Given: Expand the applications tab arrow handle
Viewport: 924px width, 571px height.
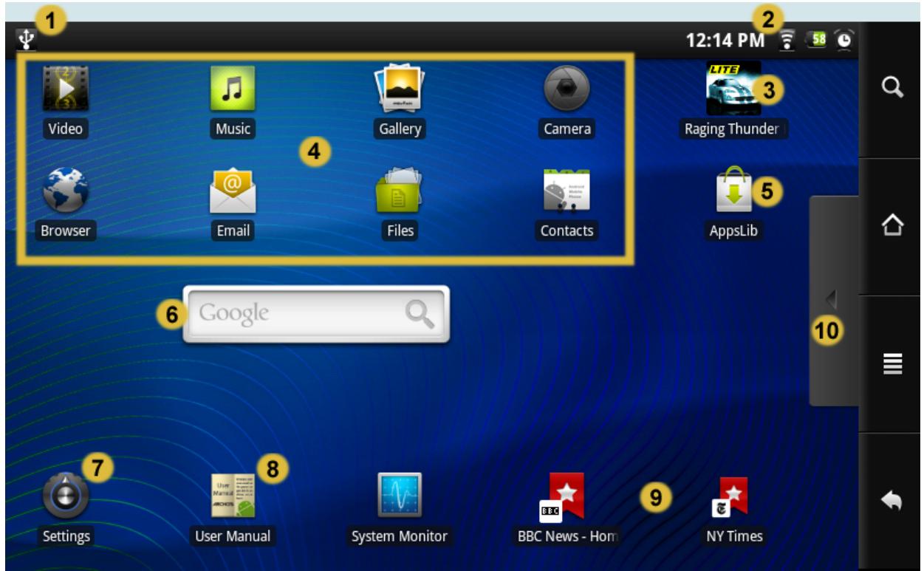Looking at the screenshot, I should point(834,300).
